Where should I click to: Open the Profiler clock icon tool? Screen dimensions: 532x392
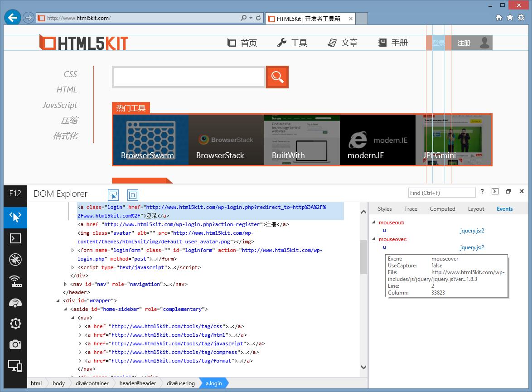[x=15, y=324]
